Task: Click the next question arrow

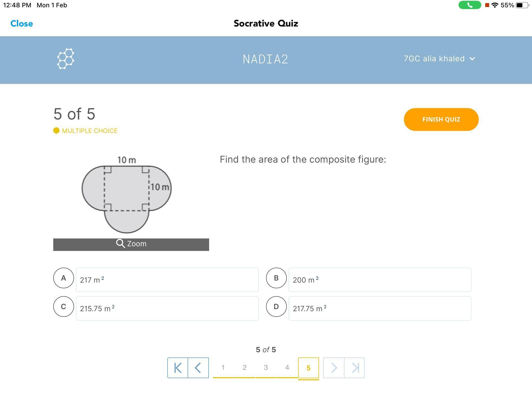Action: pyautogui.click(x=334, y=368)
